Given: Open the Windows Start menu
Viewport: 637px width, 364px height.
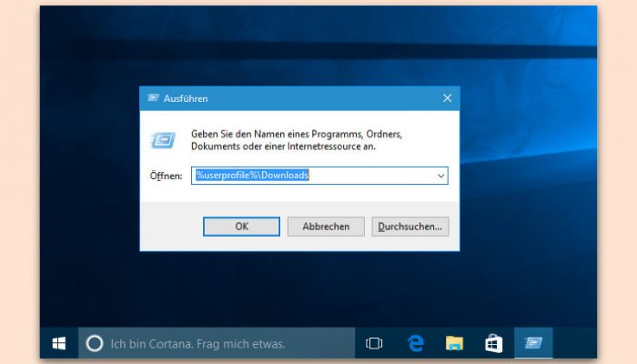Looking at the screenshot, I should [59, 343].
